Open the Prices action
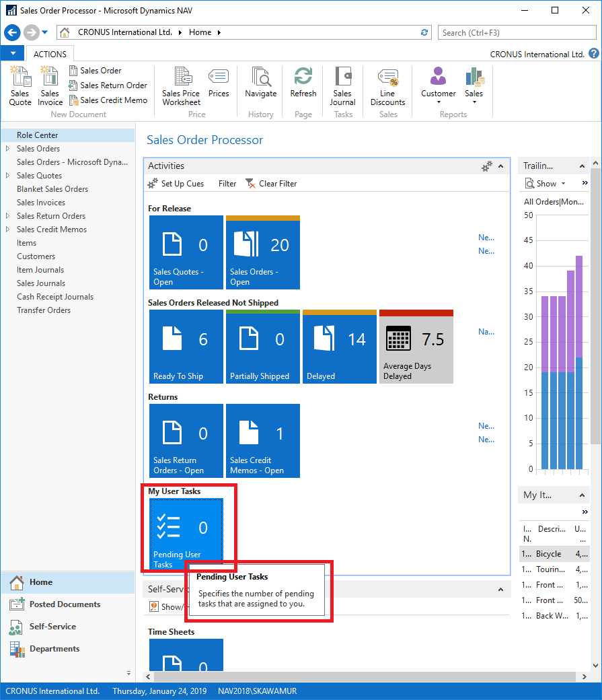602x700 pixels. (x=219, y=83)
